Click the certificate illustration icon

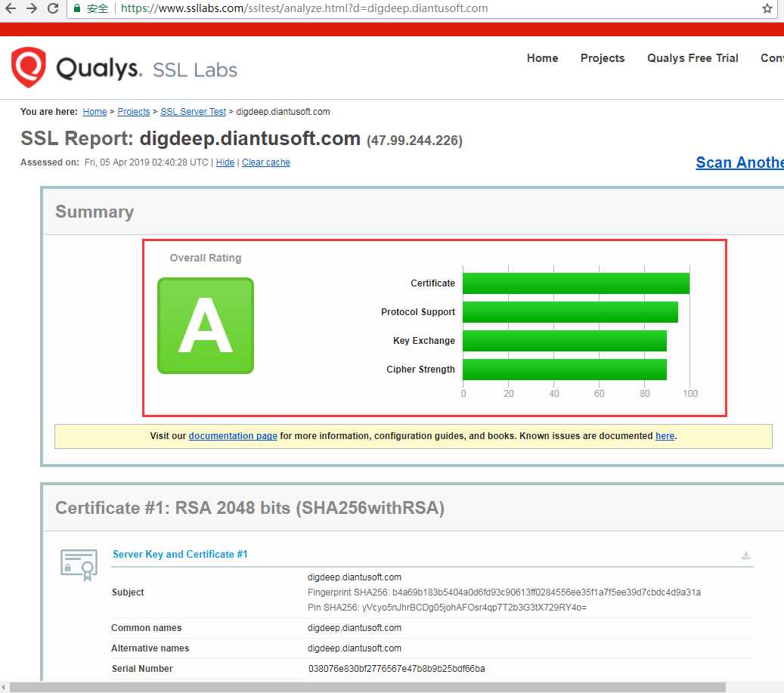point(79,565)
